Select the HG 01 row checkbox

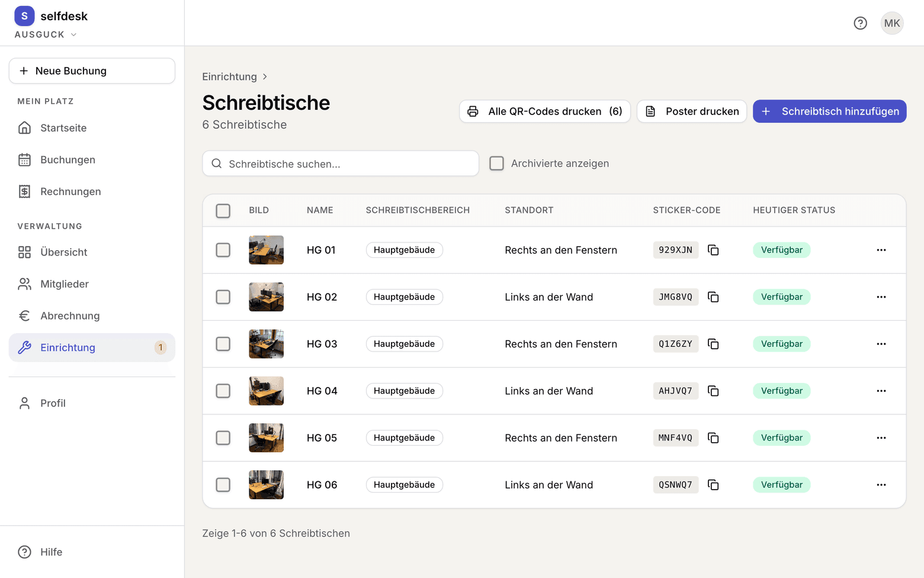point(223,250)
